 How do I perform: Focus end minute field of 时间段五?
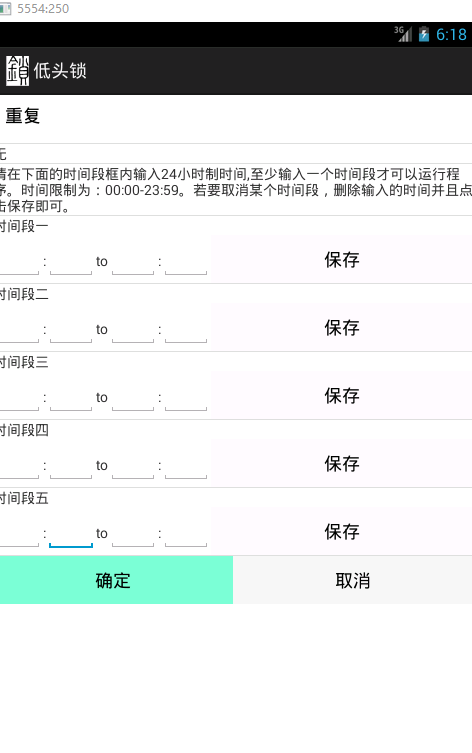tap(186, 534)
